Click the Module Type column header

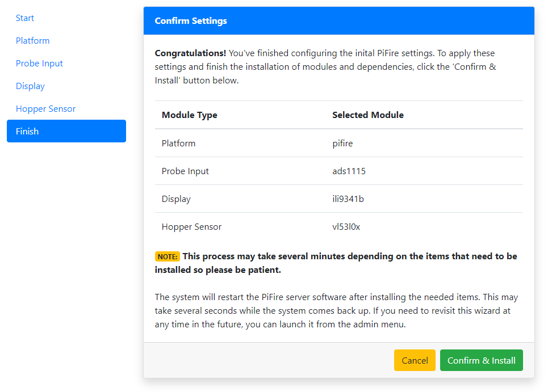pyautogui.click(x=189, y=115)
